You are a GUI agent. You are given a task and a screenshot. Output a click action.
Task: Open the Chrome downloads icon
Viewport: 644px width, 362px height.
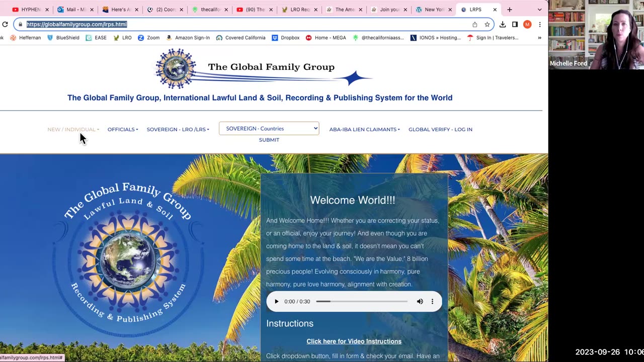tap(503, 24)
